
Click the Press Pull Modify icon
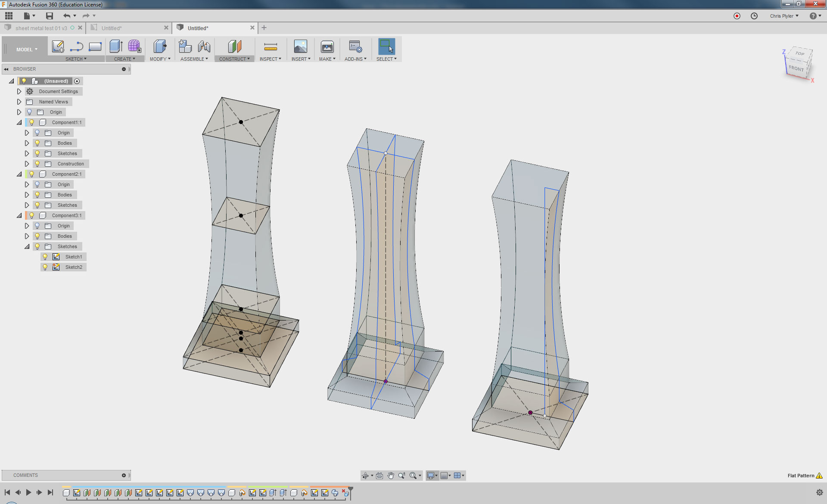160,47
